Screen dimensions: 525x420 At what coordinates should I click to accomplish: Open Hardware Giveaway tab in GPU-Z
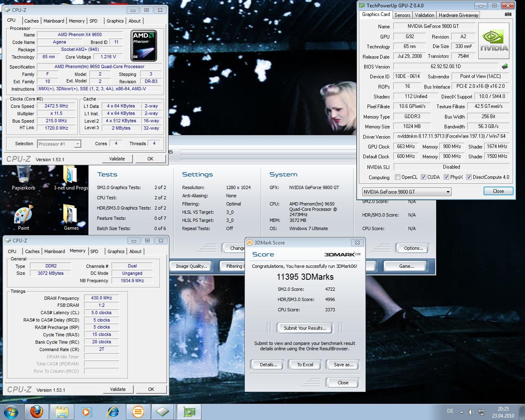pyautogui.click(x=458, y=15)
